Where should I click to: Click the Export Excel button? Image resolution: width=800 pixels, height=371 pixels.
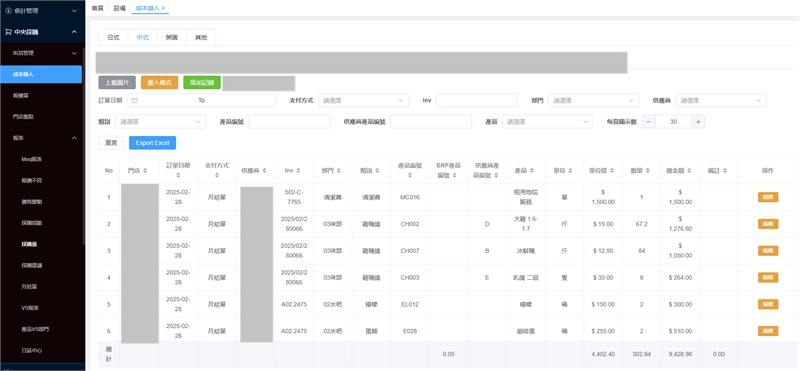click(x=153, y=143)
